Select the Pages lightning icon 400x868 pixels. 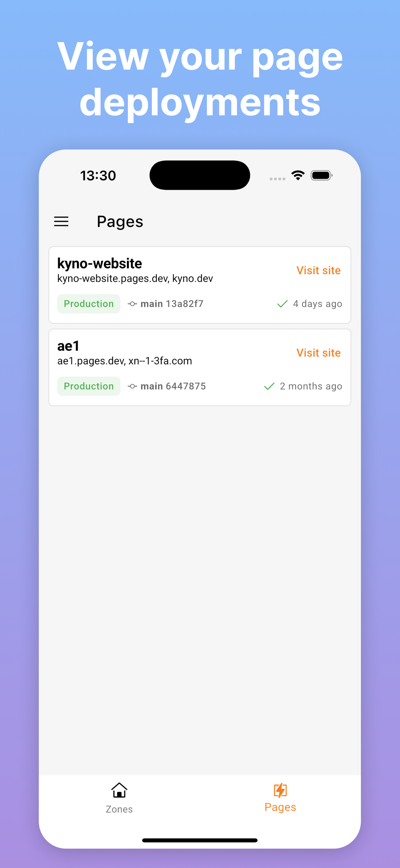[x=280, y=789]
